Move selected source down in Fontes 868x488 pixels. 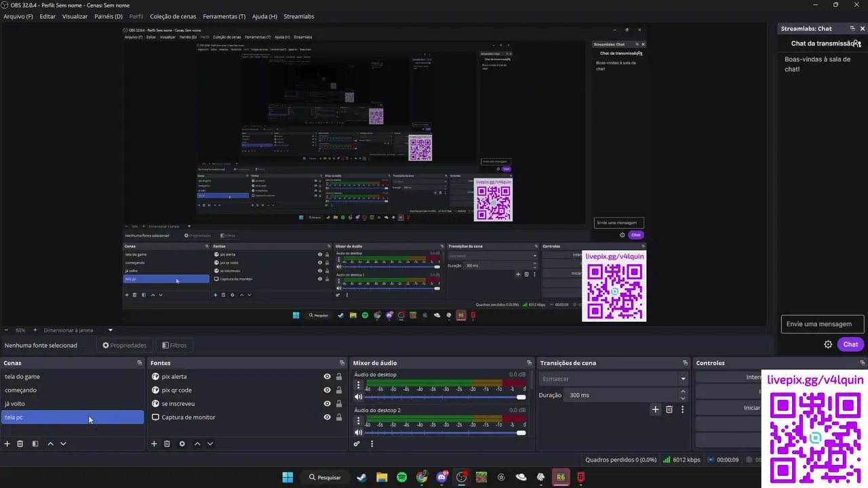pyautogui.click(x=210, y=444)
